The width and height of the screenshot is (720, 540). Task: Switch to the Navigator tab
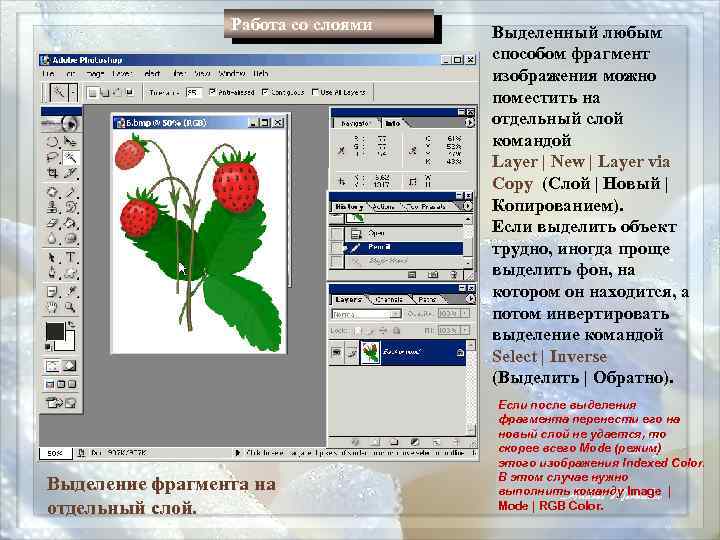coord(355,124)
